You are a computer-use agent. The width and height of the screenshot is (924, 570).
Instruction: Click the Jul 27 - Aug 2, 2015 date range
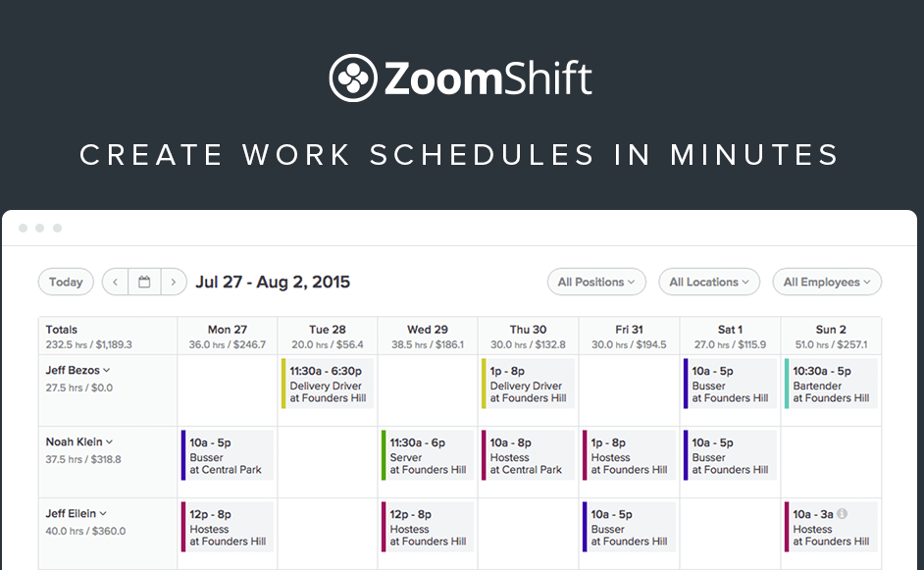click(273, 282)
